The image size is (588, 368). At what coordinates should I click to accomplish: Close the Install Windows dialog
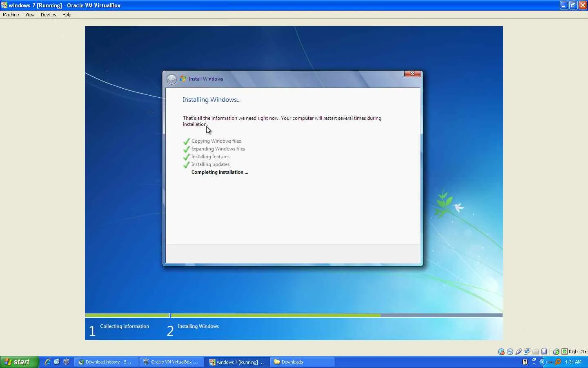coord(412,74)
